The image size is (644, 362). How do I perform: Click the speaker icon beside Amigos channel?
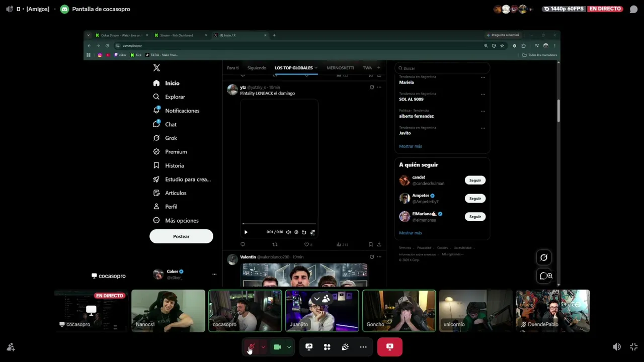[9, 9]
